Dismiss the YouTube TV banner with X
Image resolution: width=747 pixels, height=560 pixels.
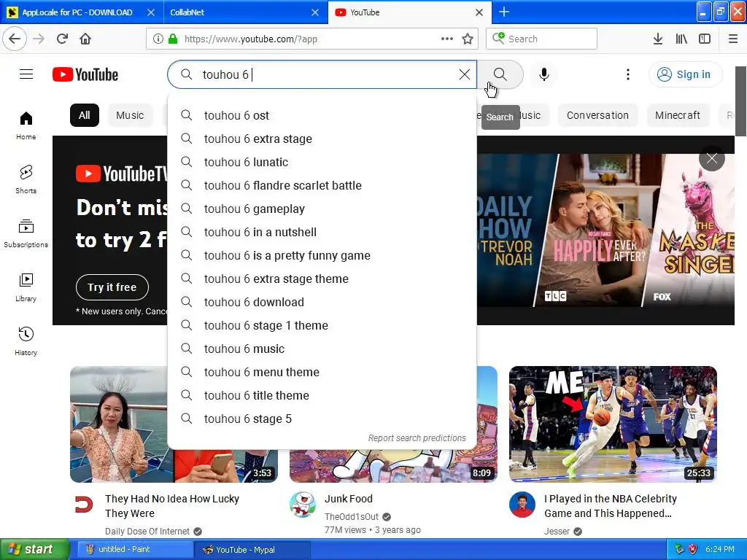pos(712,158)
